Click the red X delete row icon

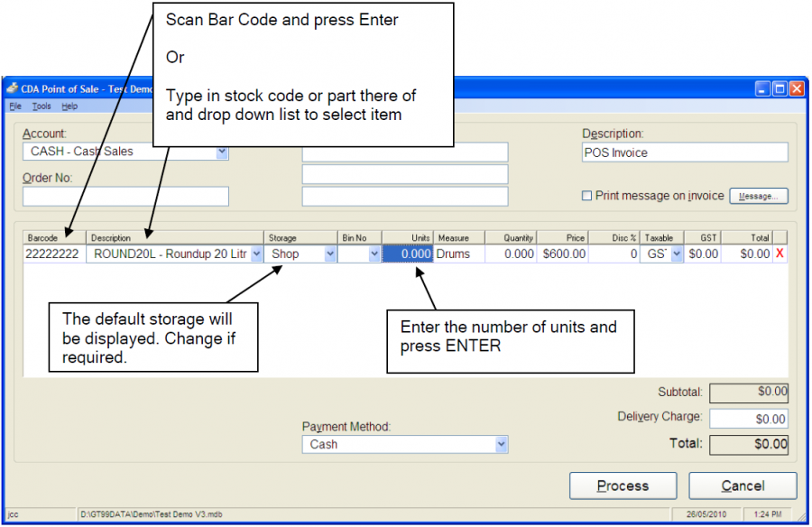780,254
